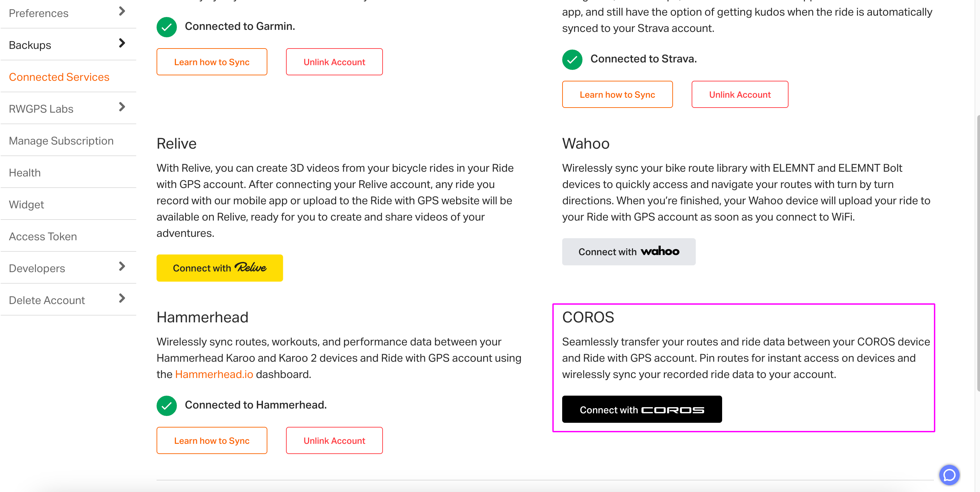Go to Access Token settings
The width and height of the screenshot is (980, 492).
click(x=43, y=236)
